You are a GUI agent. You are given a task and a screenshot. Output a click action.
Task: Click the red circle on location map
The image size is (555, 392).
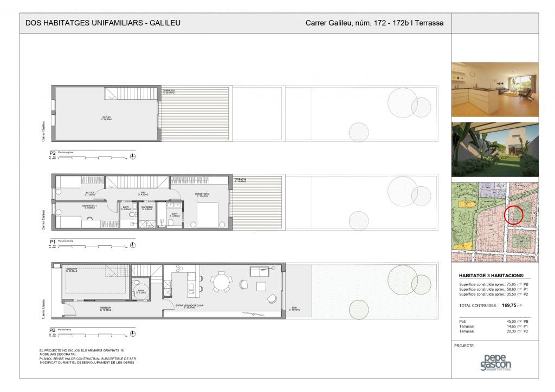click(514, 215)
